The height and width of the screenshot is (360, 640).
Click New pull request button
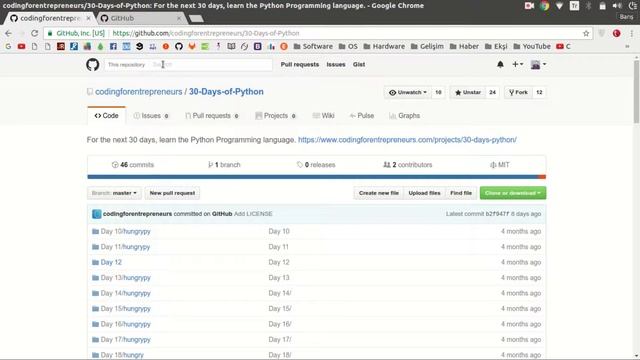tap(172, 193)
